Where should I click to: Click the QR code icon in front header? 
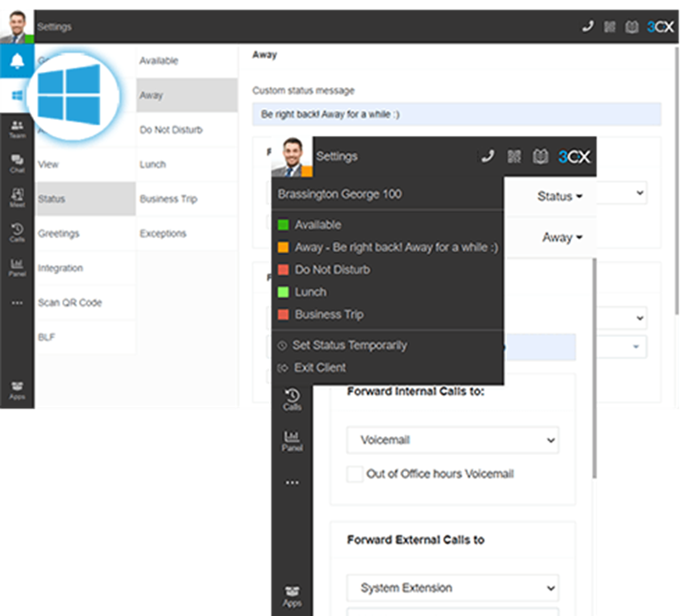[x=514, y=156]
